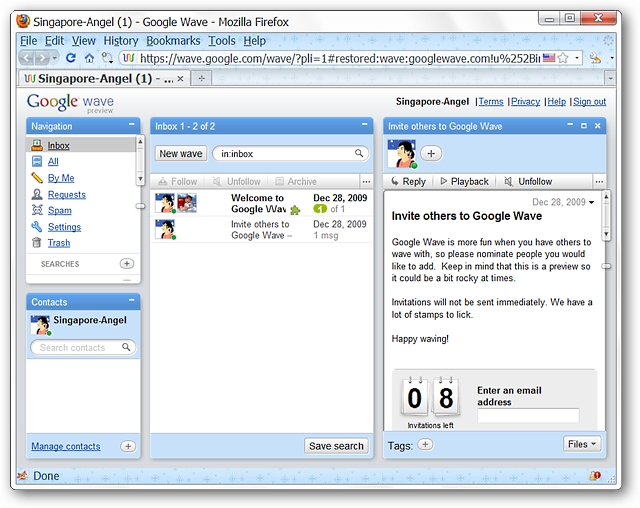
Task: Unfollow the Invite others wave
Action: (x=528, y=182)
